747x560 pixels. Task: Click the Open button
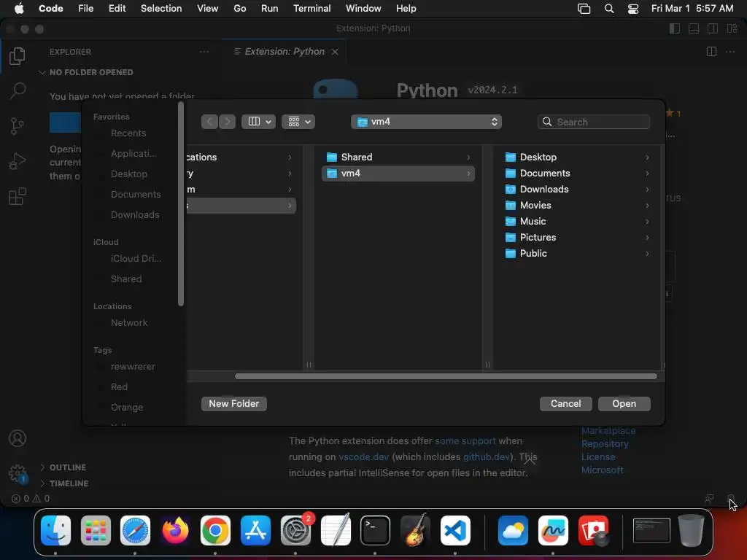tap(624, 404)
